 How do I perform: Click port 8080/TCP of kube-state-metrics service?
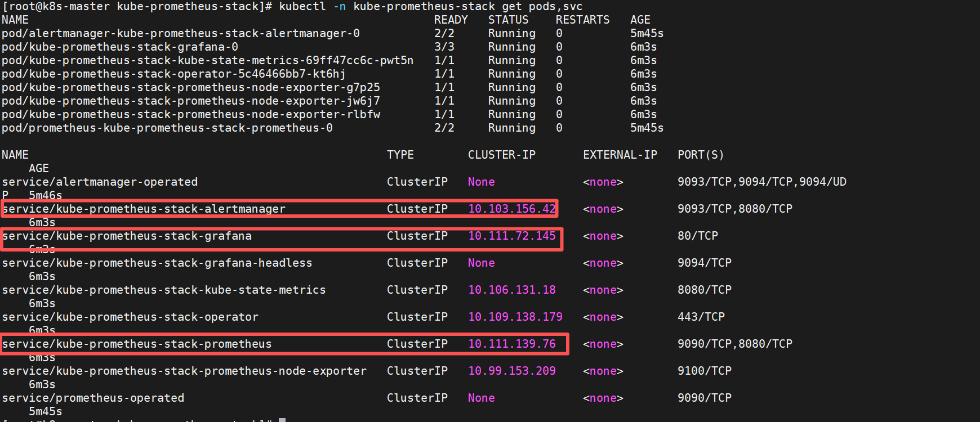tap(705, 290)
